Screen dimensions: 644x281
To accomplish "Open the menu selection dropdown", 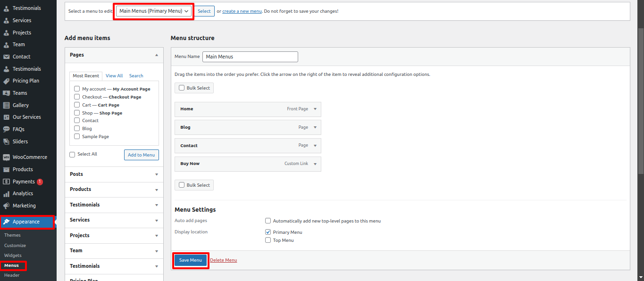I will click(154, 11).
